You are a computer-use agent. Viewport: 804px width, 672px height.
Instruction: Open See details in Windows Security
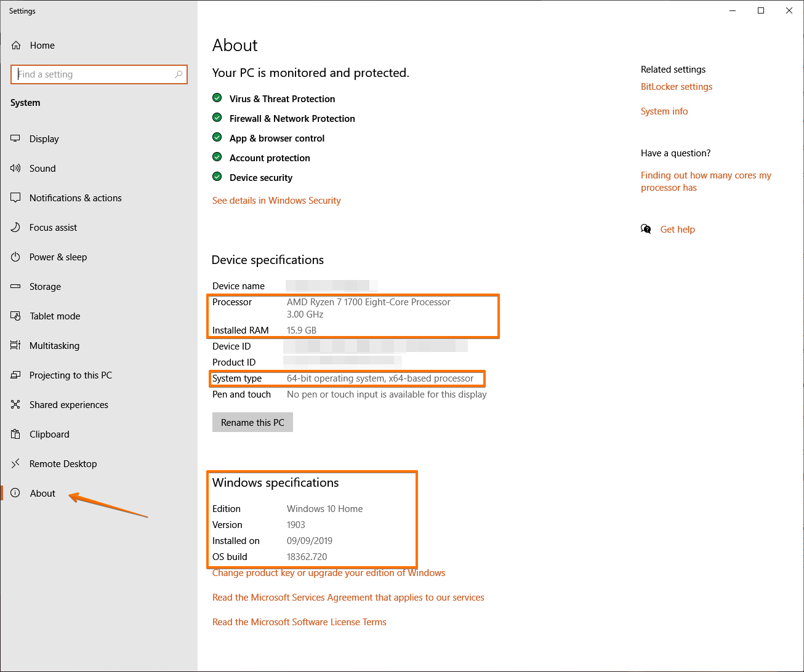coord(276,201)
